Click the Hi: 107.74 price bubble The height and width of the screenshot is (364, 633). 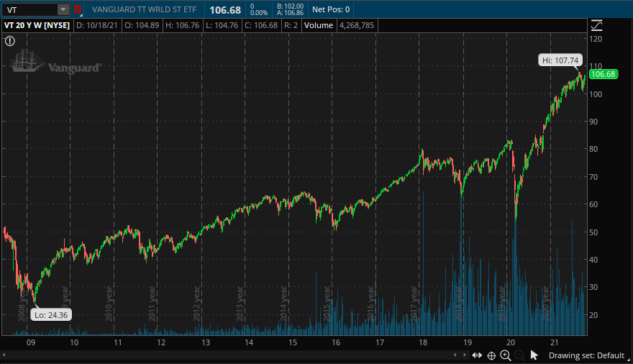tap(560, 60)
